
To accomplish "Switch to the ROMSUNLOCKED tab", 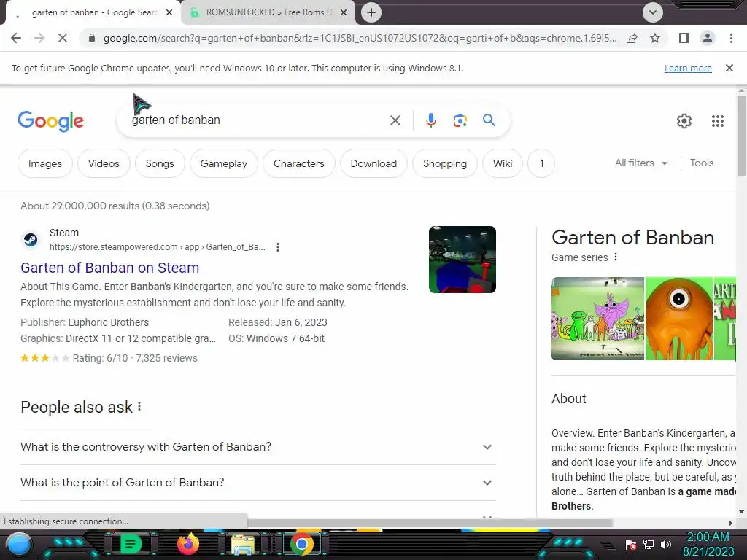I will (x=268, y=12).
